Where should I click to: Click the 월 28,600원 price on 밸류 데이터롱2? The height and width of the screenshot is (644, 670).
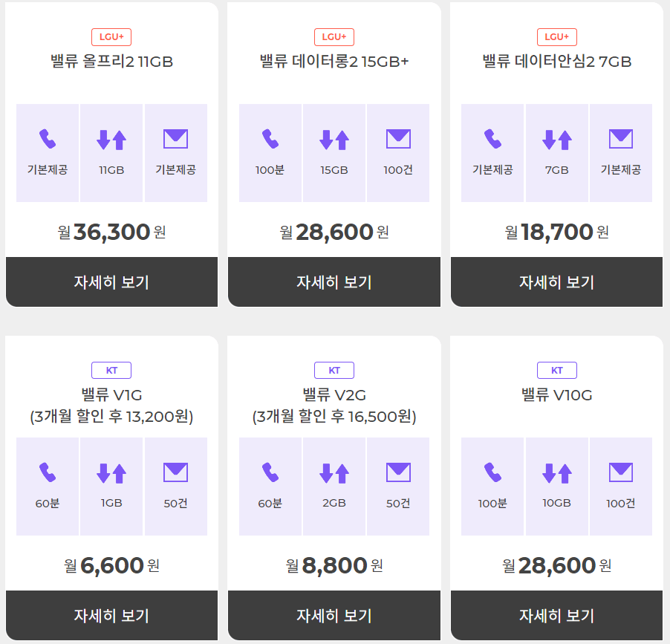[334, 231]
